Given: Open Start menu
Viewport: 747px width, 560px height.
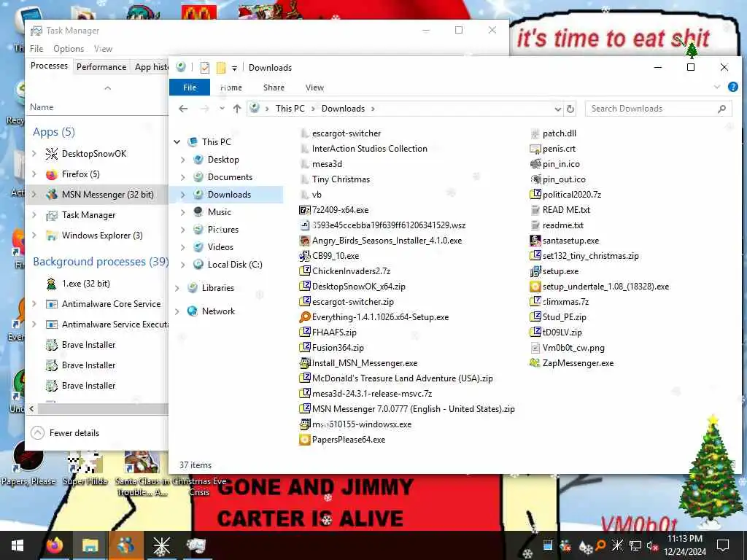Looking at the screenshot, I should [x=18, y=545].
